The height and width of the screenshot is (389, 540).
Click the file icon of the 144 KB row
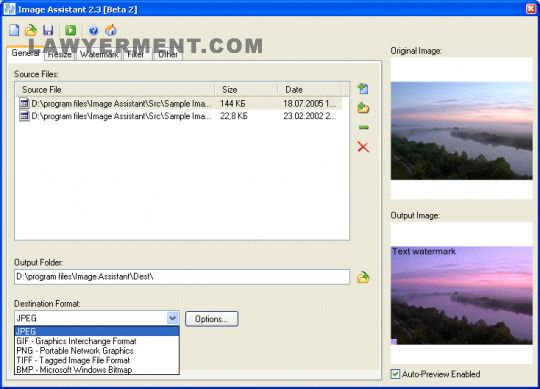[x=24, y=103]
